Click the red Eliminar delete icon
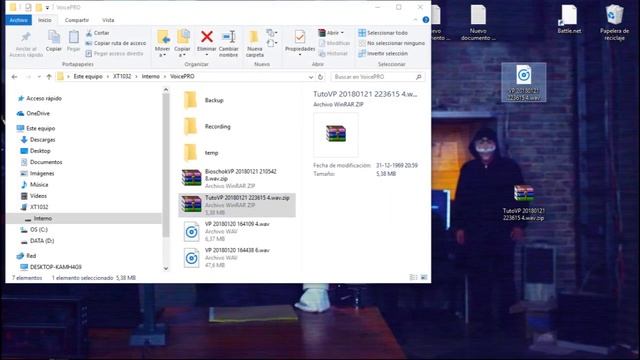Screen dimensions: 640x360 click(x=207, y=37)
